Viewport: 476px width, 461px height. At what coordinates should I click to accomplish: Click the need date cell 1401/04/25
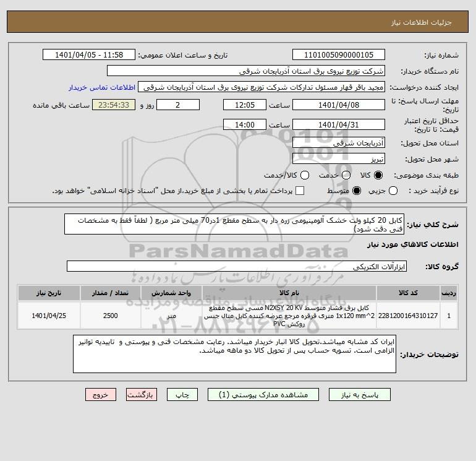coord(49,316)
